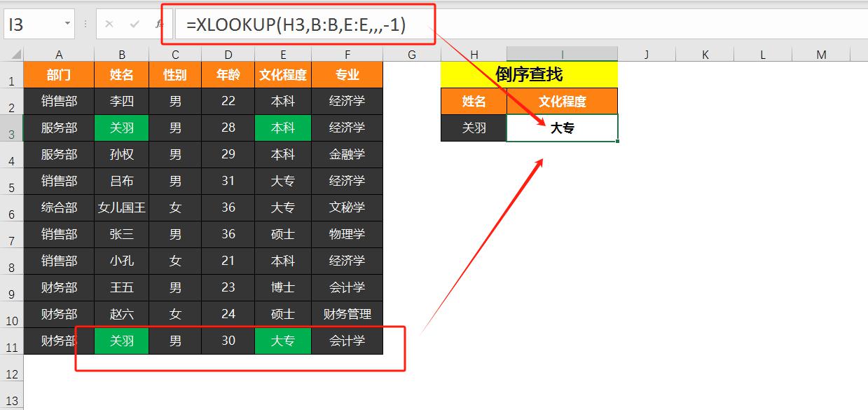Click cell containing 赵六
Screen dimensions: 868x410
(121, 315)
